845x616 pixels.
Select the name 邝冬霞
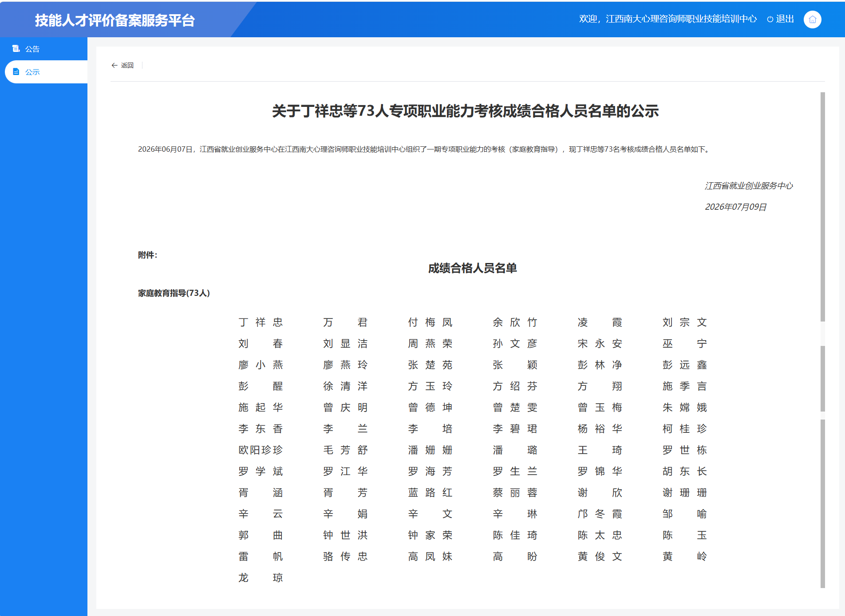600,514
